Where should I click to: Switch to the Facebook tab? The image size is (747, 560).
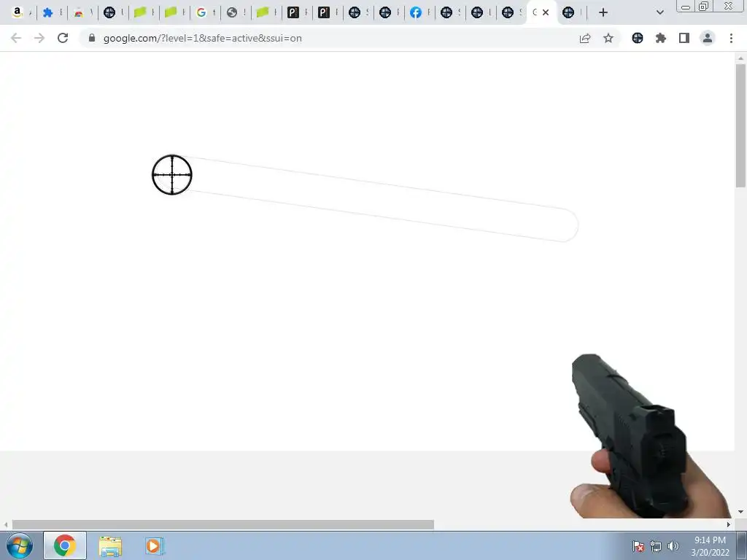[416, 12]
